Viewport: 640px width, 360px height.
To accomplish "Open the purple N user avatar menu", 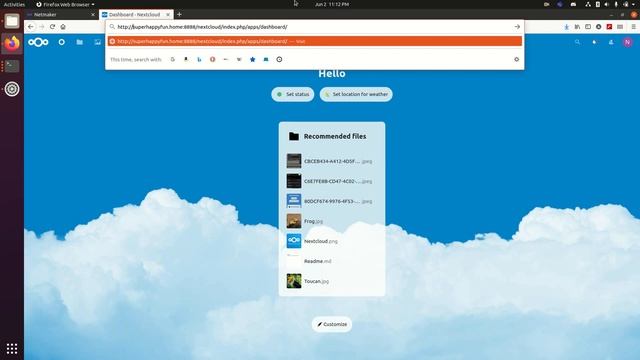I will (x=628, y=42).
